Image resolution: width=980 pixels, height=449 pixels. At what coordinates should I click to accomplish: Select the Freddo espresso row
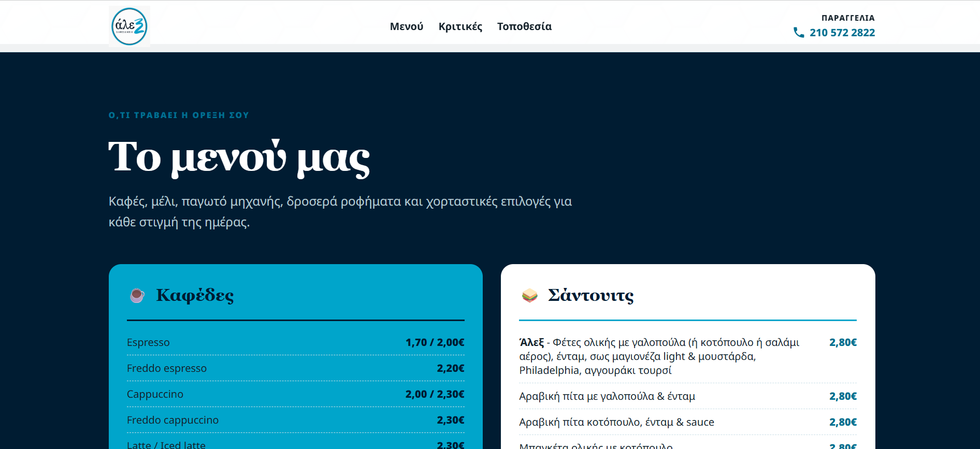click(x=296, y=368)
